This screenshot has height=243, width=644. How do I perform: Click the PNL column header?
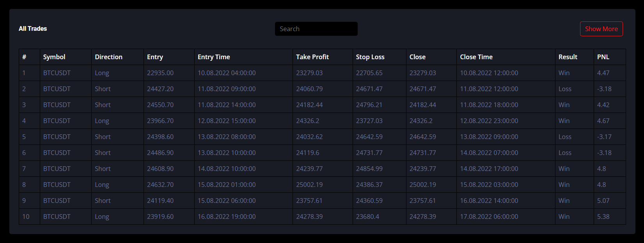[603, 57]
